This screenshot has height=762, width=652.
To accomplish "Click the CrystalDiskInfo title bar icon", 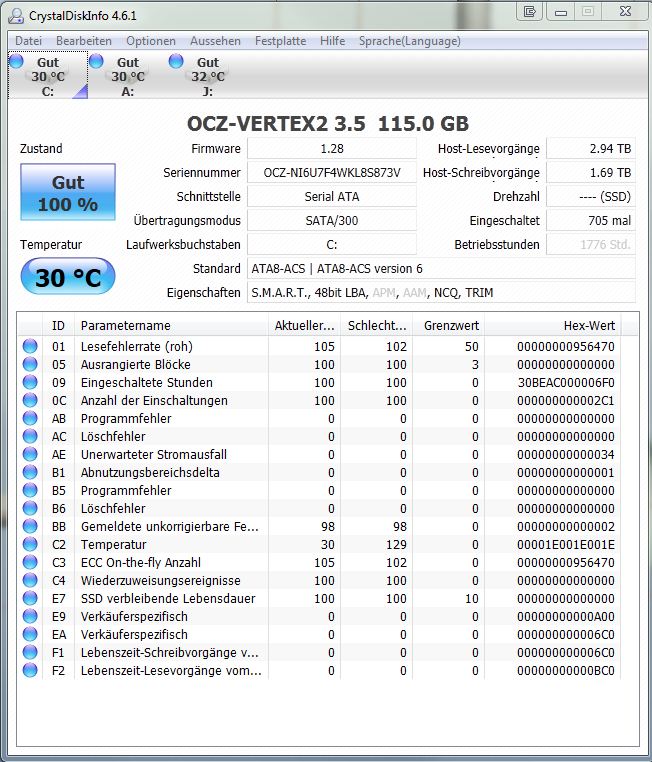I will (x=16, y=16).
